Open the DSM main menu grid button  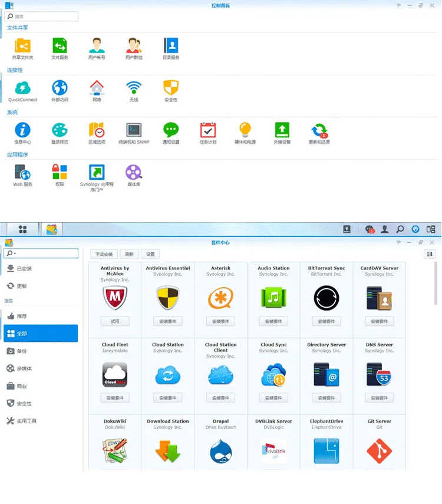(x=22, y=229)
